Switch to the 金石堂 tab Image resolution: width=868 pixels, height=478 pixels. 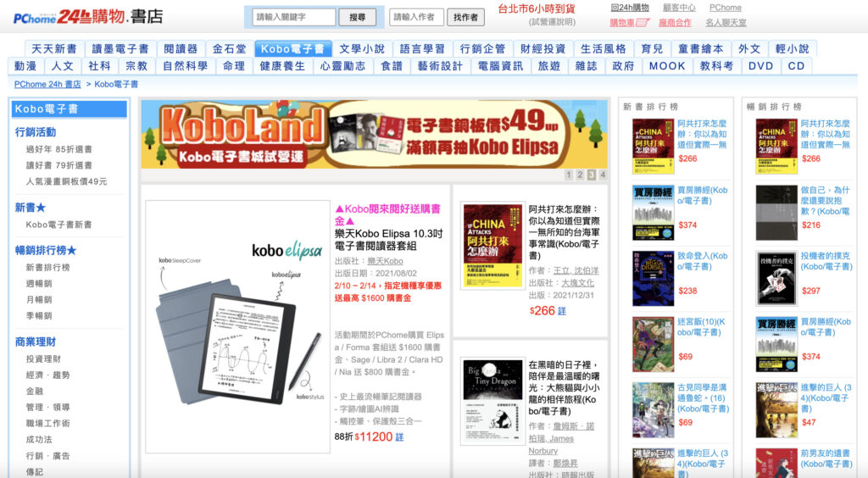point(229,48)
